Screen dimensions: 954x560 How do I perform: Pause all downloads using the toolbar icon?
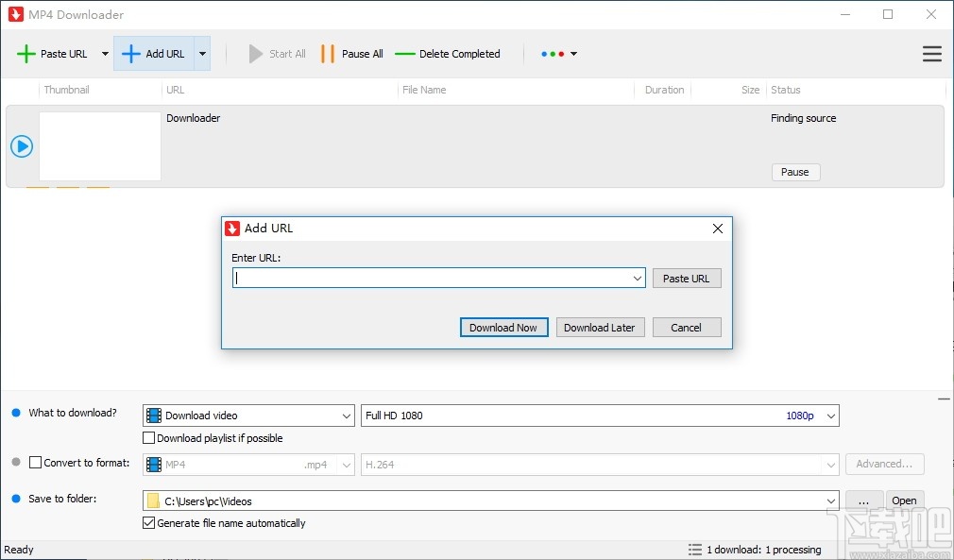pyautogui.click(x=330, y=54)
